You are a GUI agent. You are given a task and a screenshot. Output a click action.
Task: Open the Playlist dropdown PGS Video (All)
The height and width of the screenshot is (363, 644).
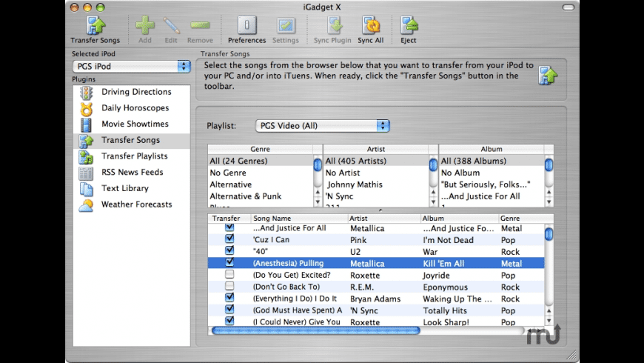[323, 126]
